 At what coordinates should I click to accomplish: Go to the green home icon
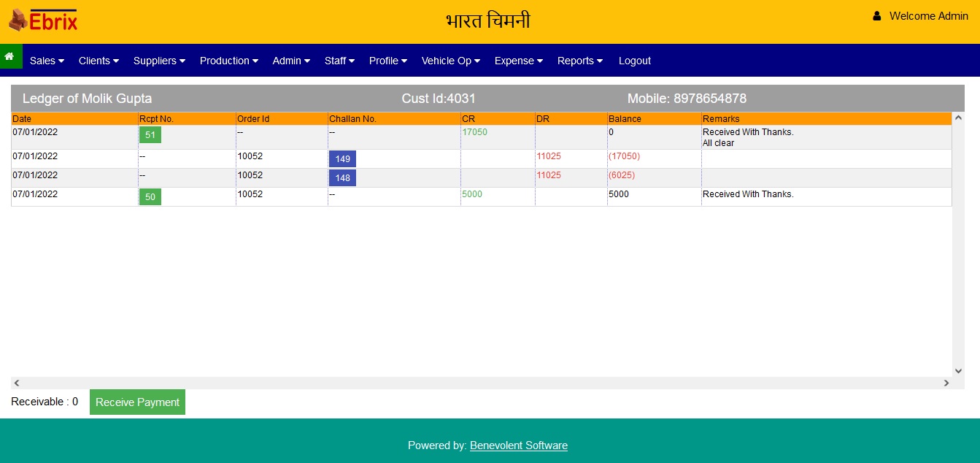click(x=9, y=56)
